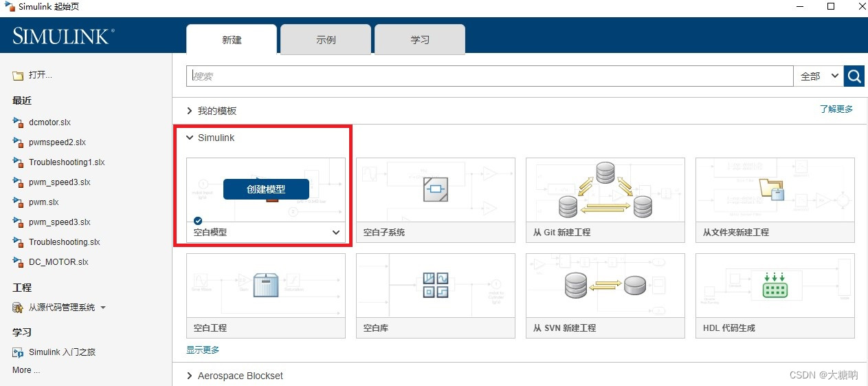Viewport: 868px width, 386px height.
Task: Open recent file pwm.slx
Action: pos(44,202)
